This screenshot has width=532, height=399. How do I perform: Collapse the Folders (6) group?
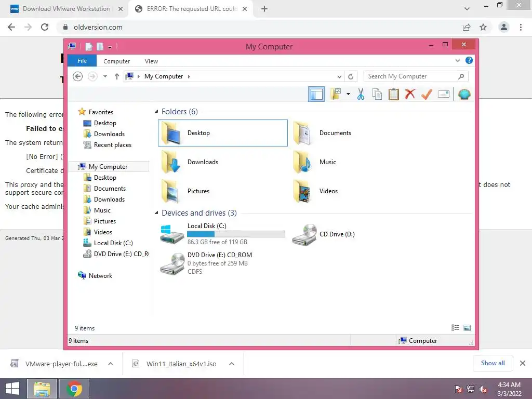click(x=156, y=111)
